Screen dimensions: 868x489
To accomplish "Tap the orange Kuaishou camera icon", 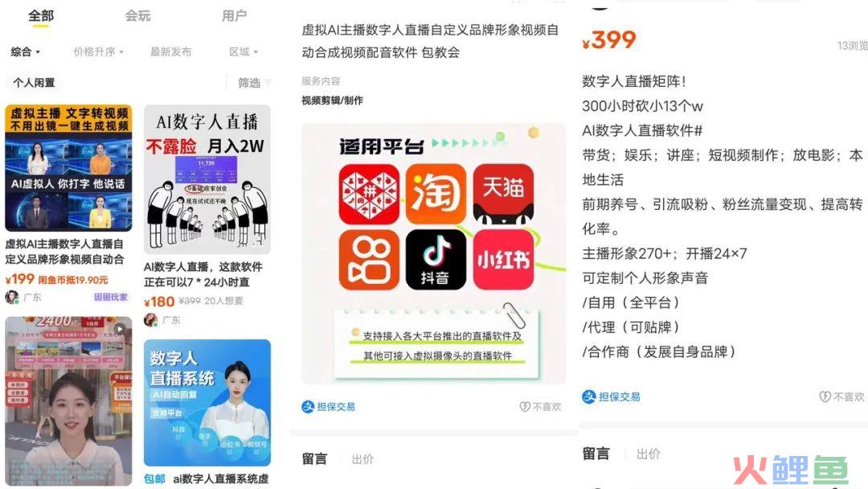I will [369, 260].
